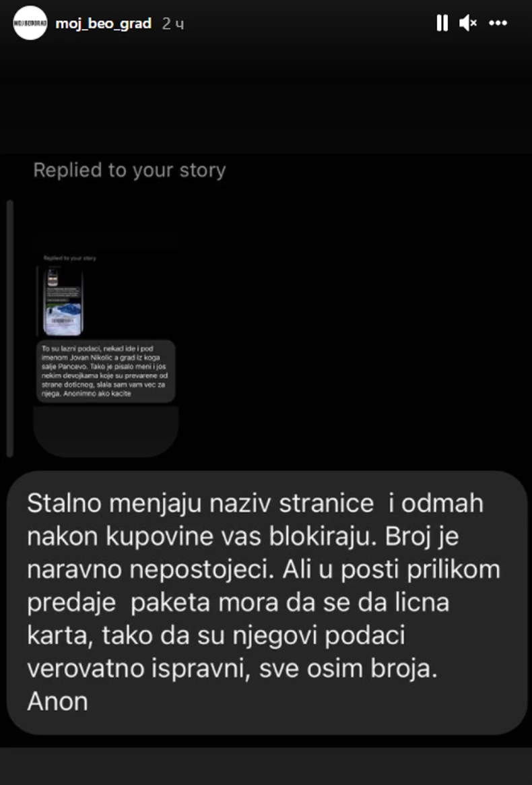Click the small nested "Replied to your story" text

coord(69,258)
